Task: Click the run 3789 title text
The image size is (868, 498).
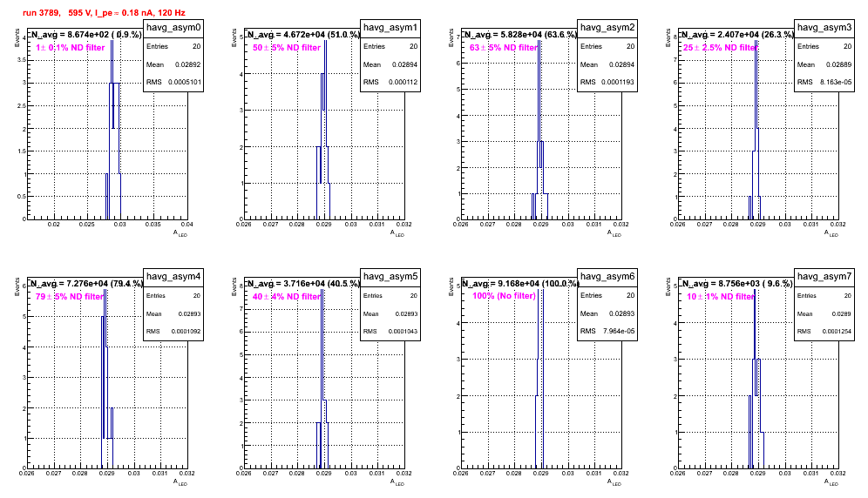Action: pyautogui.click(x=104, y=13)
